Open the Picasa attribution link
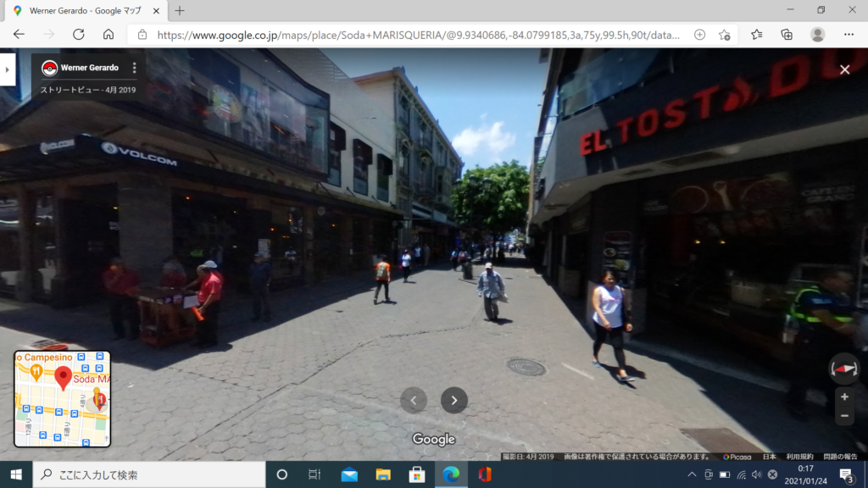Viewport: 868px width, 488px height. tap(737, 457)
